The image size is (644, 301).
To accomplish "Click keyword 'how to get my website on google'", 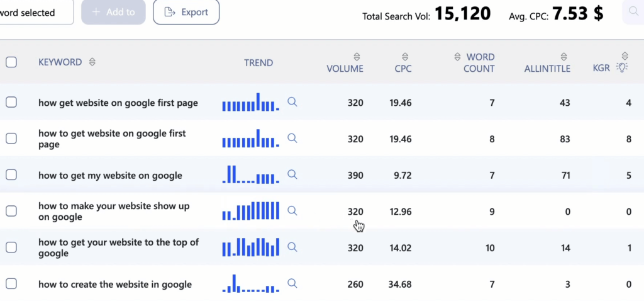I will pos(110,176).
